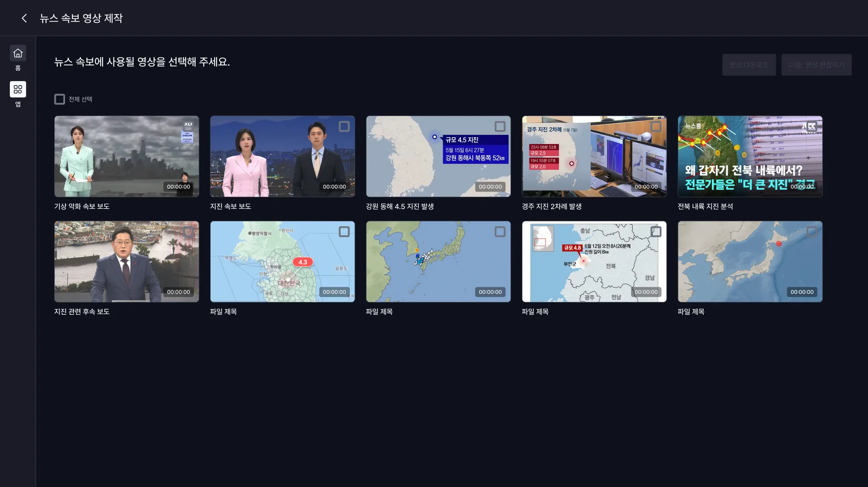Image resolution: width=868 pixels, height=487 pixels.
Task: Select the last Japan sea map thumbnail
Action: pos(750,261)
